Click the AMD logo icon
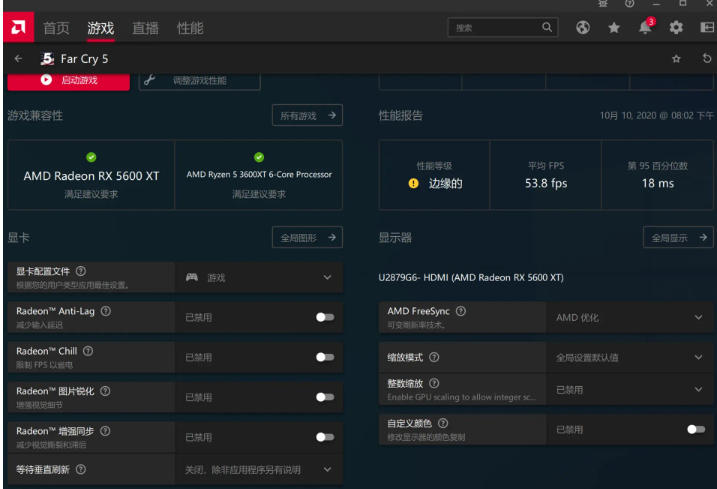Screen dimensions: 717x489 click(x=18, y=27)
